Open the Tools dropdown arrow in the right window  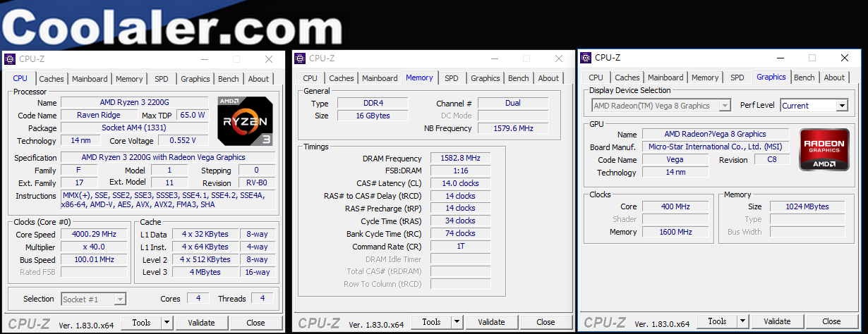(x=742, y=321)
